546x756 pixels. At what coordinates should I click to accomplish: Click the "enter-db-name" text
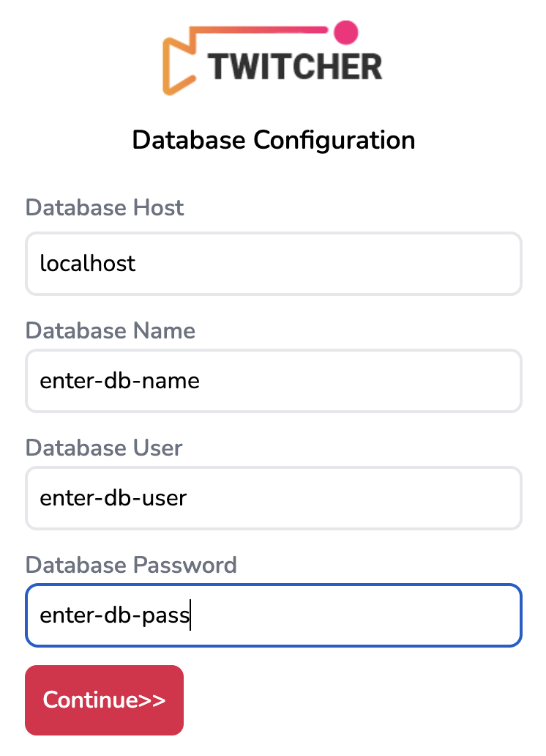119,381
